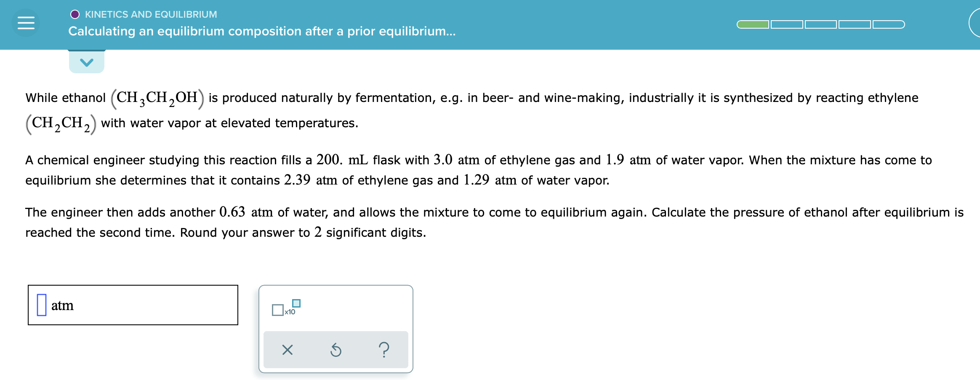This screenshot has width=980, height=380.
Task: Undo your entry with the reset arrow icon
Action: (336, 350)
